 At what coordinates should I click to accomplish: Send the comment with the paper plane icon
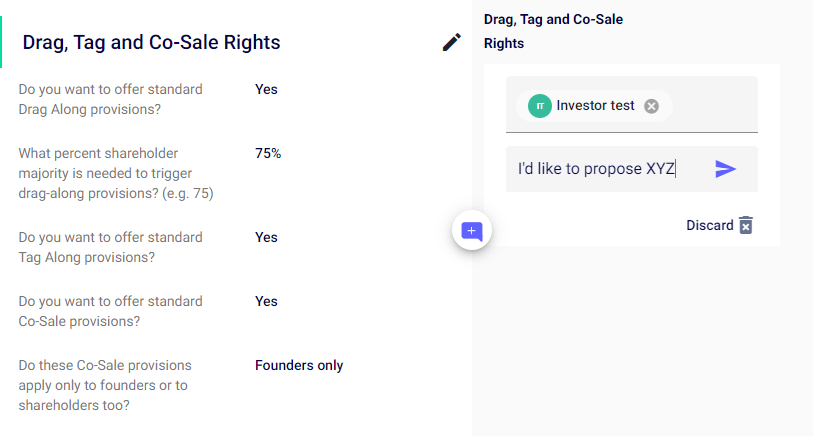click(725, 169)
